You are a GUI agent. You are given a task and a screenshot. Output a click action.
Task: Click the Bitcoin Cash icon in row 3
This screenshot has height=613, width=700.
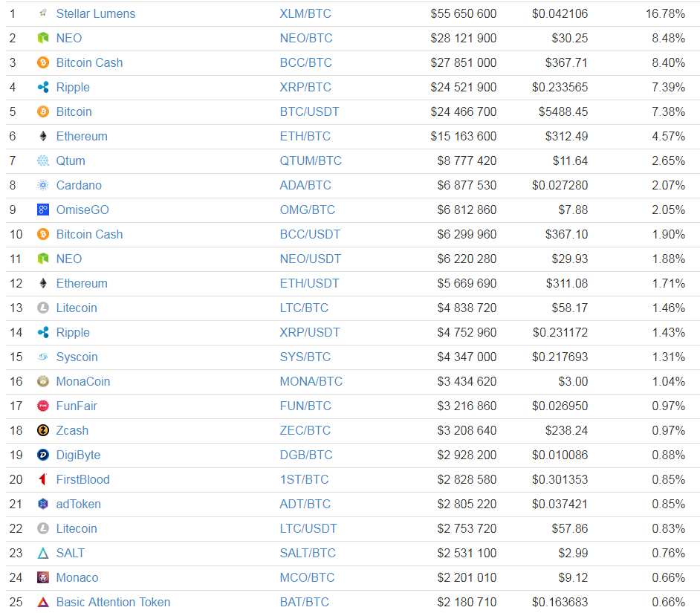[x=43, y=62]
